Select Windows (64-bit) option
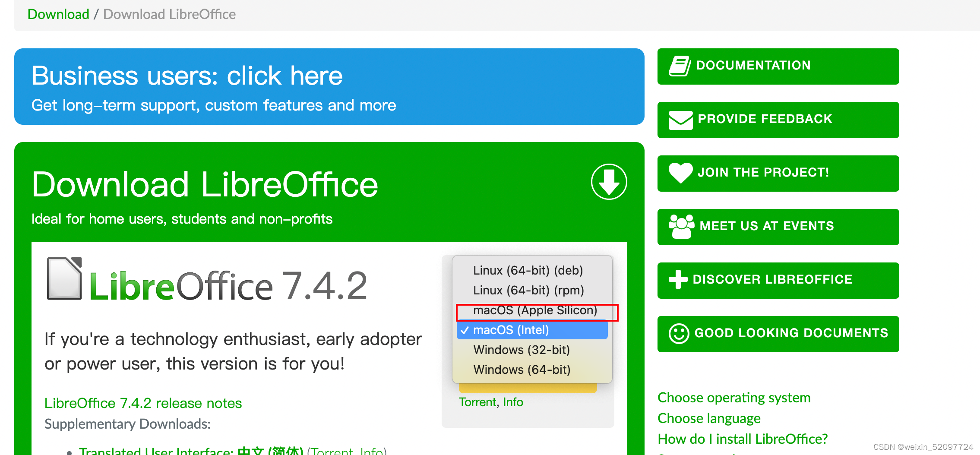The height and width of the screenshot is (455, 980). (532, 370)
